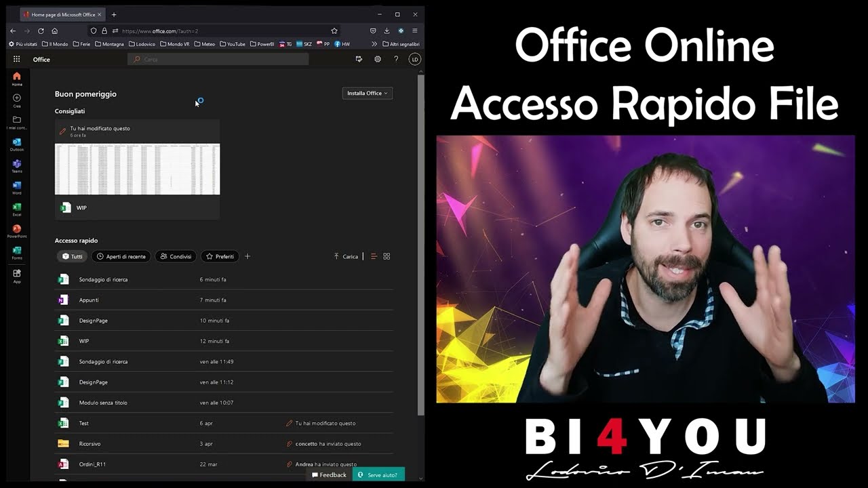
Task: Open the browser hamburger menu
Action: pyautogui.click(x=414, y=30)
